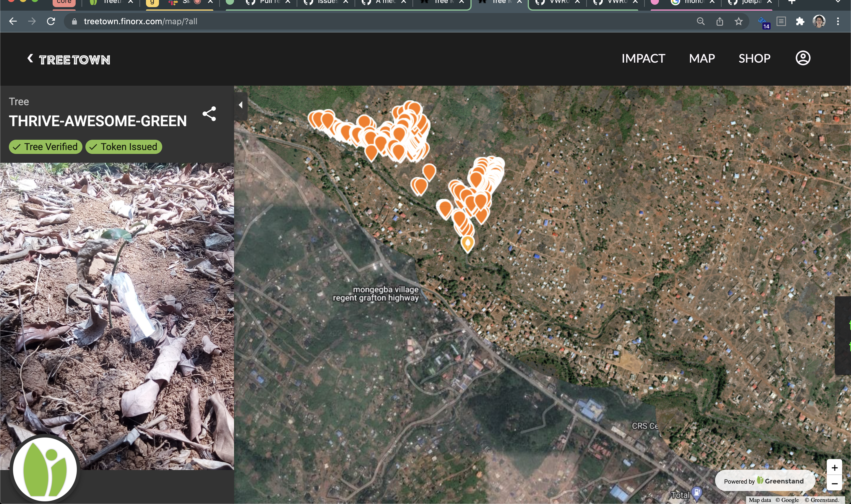Click the share icon beside tree name
The width and height of the screenshot is (851, 504).
[209, 114]
